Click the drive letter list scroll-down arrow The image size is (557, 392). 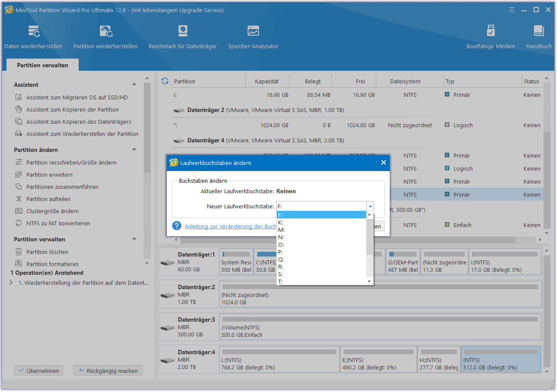point(370,281)
